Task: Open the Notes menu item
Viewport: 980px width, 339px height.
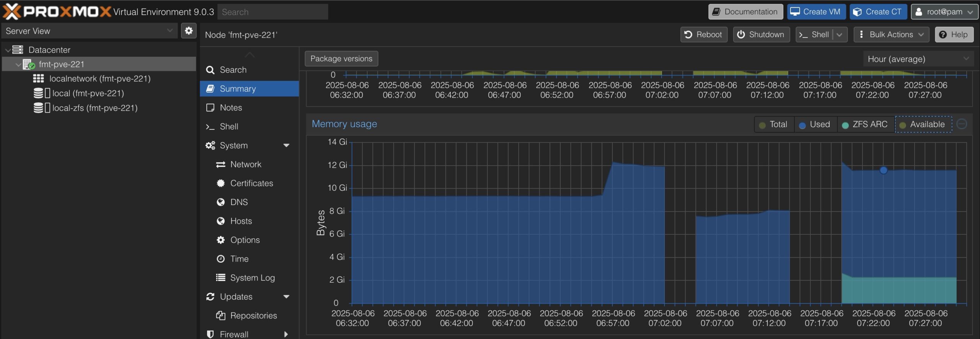Action: coord(230,108)
